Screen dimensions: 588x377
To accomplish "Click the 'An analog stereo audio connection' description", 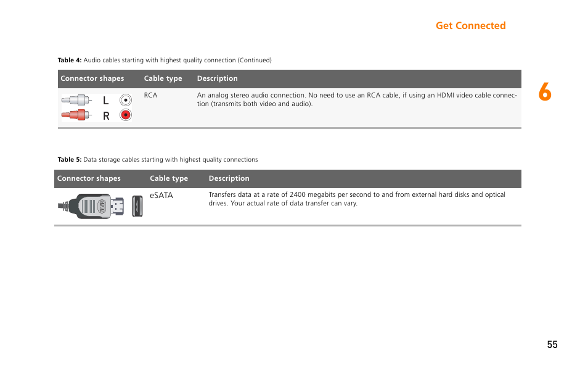I will [x=357, y=99].
